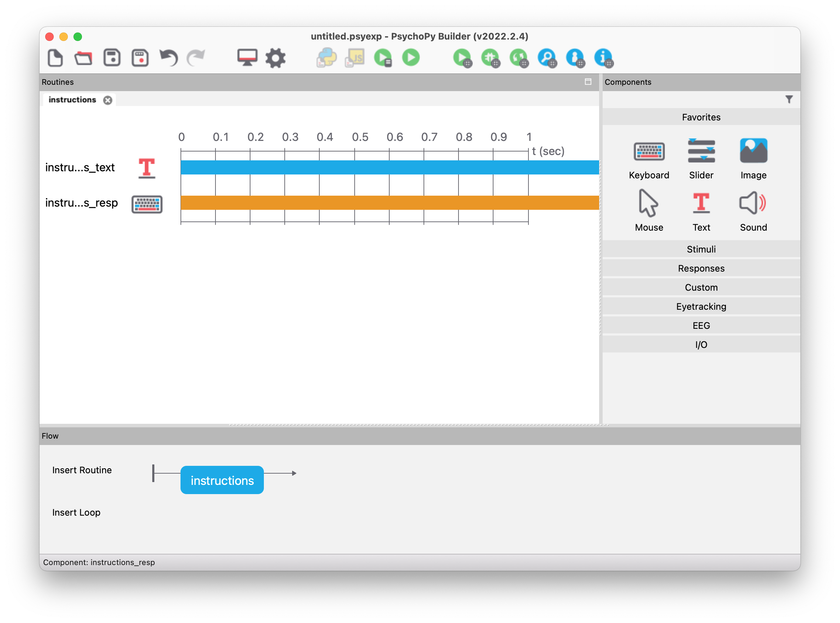The image size is (840, 623).
Task: Expand the Responses components section
Action: pos(701,268)
